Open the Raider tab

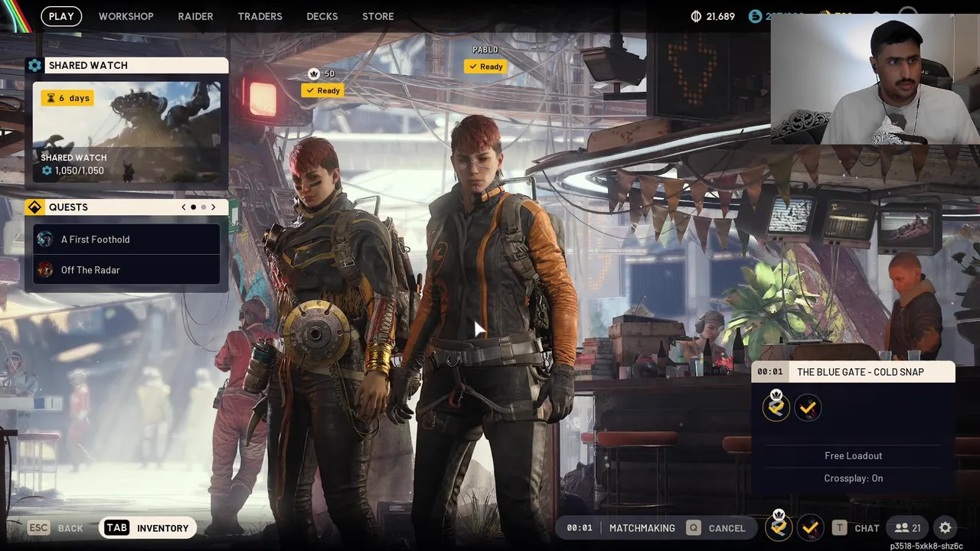tap(195, 16)
